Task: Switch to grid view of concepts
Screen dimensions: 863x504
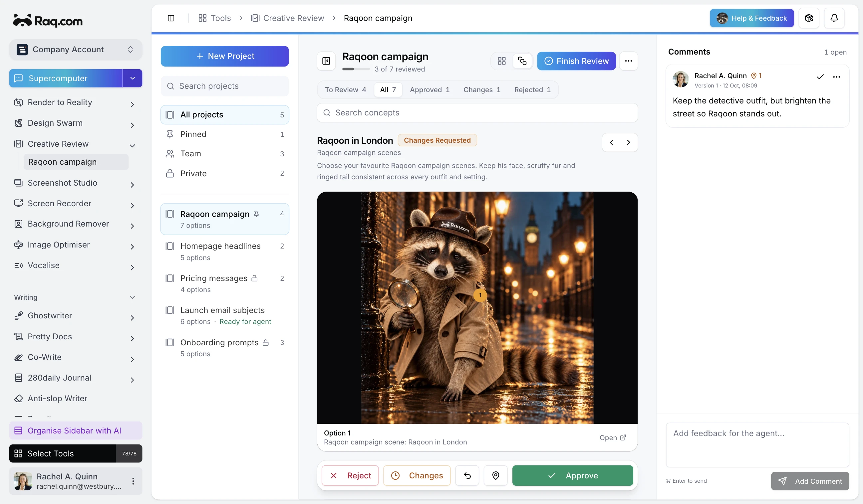Action: pos(502,61)
